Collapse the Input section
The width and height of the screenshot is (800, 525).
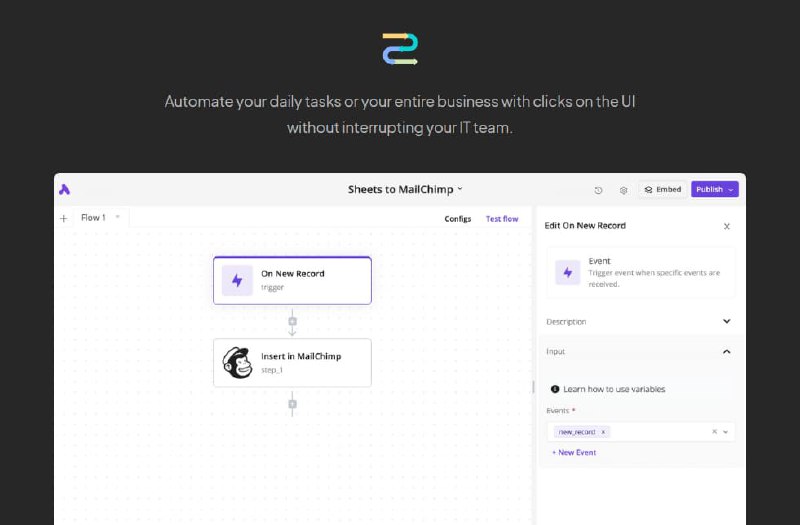pos(726,352)
